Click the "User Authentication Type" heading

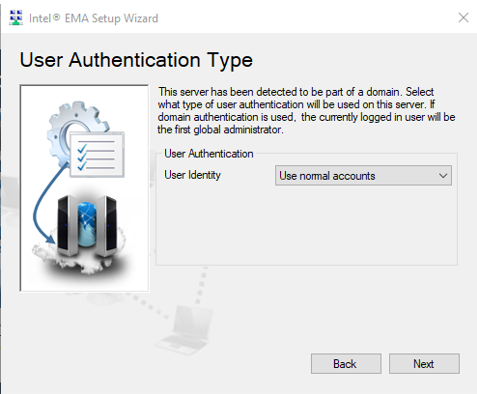[136, 60]
